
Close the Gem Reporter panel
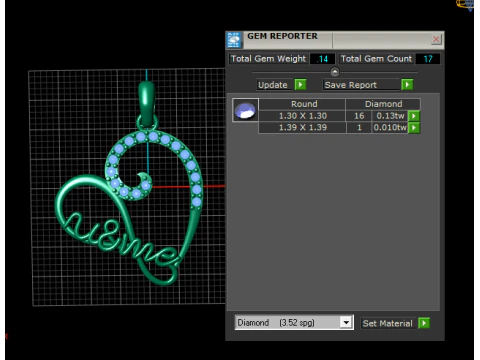pos(436,40)
